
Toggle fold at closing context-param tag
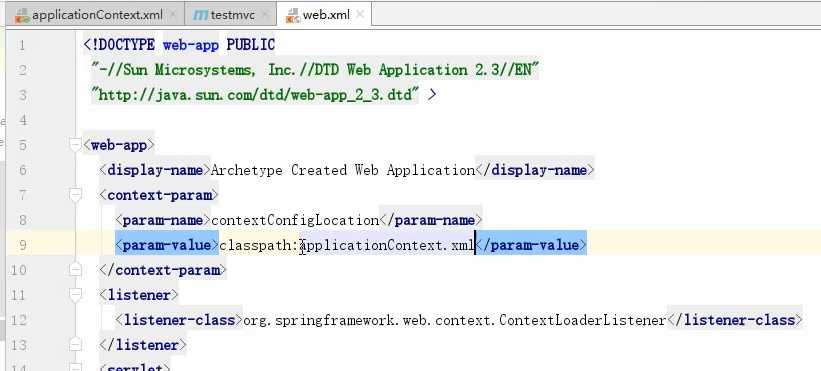(x=76, y=270)
